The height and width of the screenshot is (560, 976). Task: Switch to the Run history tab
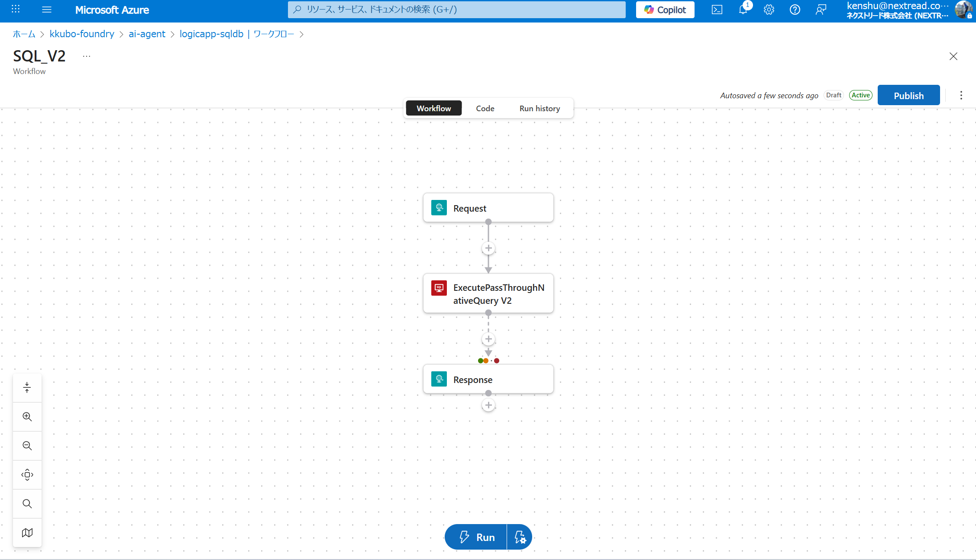coord(540,109)
